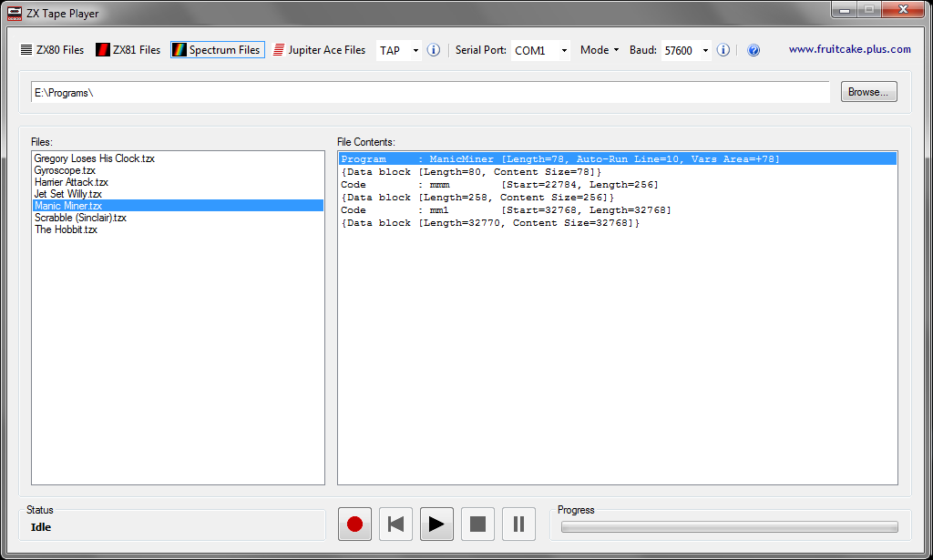Select Manic Miner.tzx in the files list
The image size is (933, 560).
tap(178, 206)
